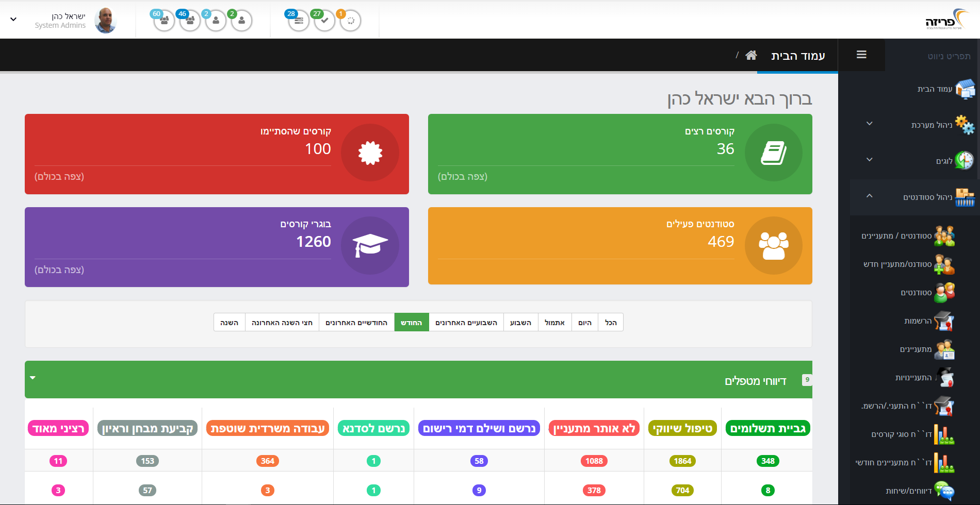Image resolution: width=980 pixels, height=505 pixels.
Task: Click the דו``ח סוג קורסים chart icon
Action: (x=944, y=434)
